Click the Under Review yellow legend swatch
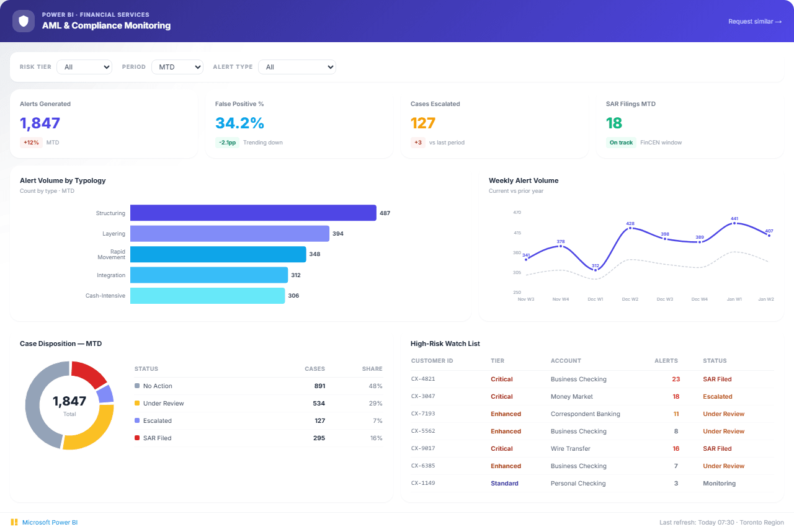The width and height of the screenshot is (794, 532). coord(137,403)
